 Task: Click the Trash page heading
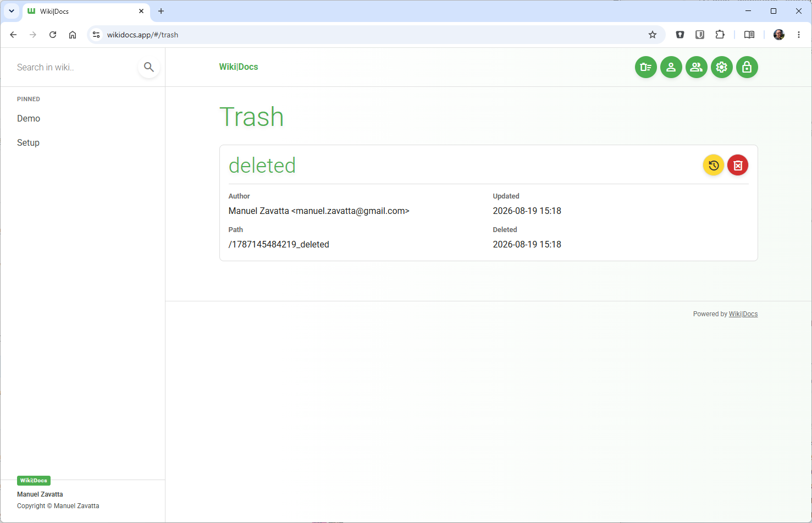coord(251,117)
